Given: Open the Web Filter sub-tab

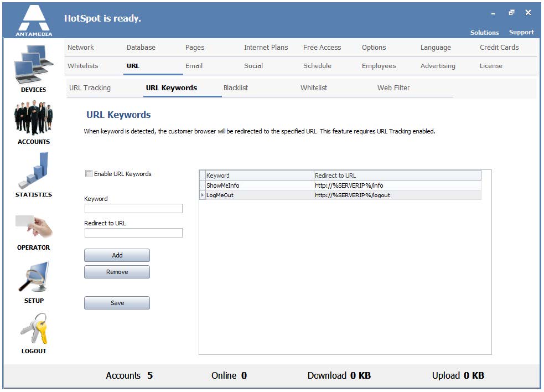Looking at the screenshot, I should click(393, 88).
